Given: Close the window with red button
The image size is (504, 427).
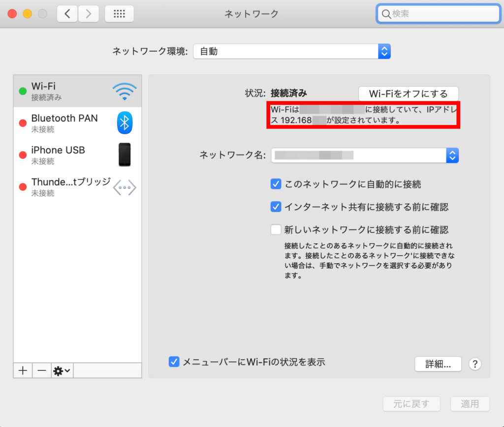Looking at the screenshot, I should pos(12,14).
